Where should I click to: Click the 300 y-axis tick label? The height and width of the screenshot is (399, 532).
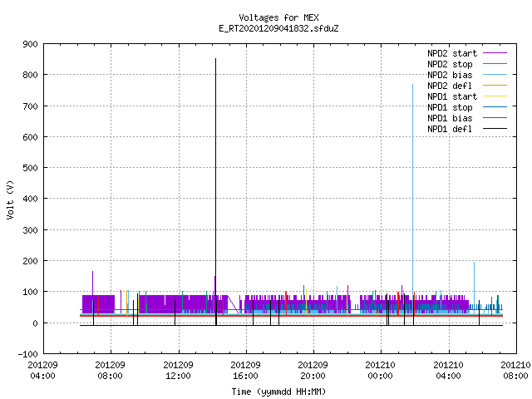(30, 230)
